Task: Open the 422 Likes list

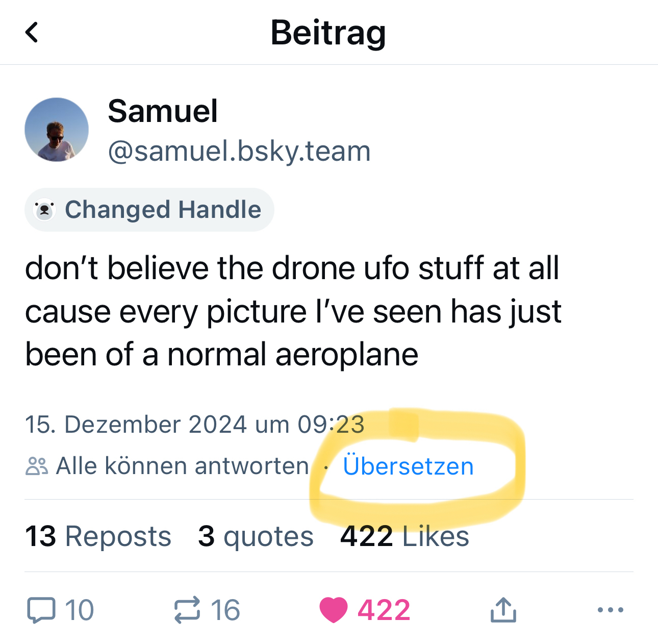Action: coord(404,536)
